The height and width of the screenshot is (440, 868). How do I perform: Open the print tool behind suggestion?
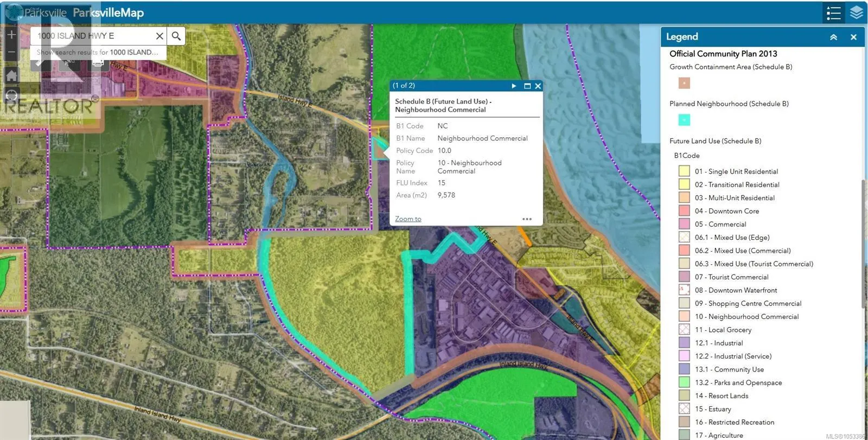pos(98,63)
